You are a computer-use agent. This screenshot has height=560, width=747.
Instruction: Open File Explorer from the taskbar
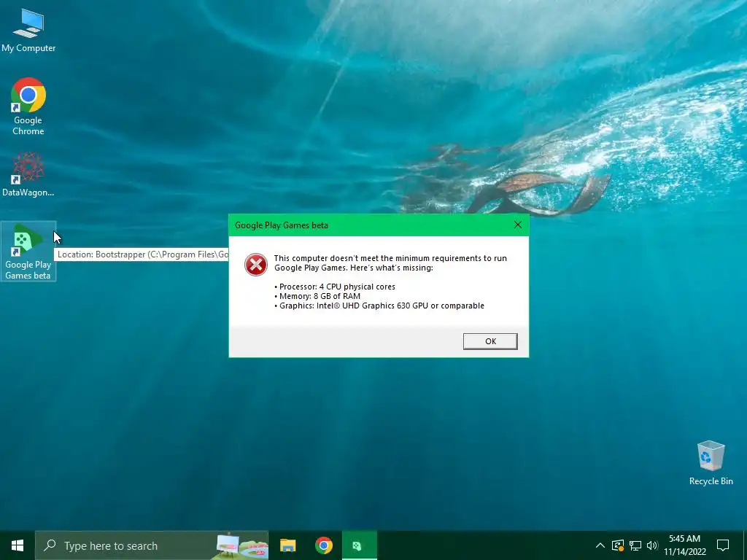[x=287, y=545]
